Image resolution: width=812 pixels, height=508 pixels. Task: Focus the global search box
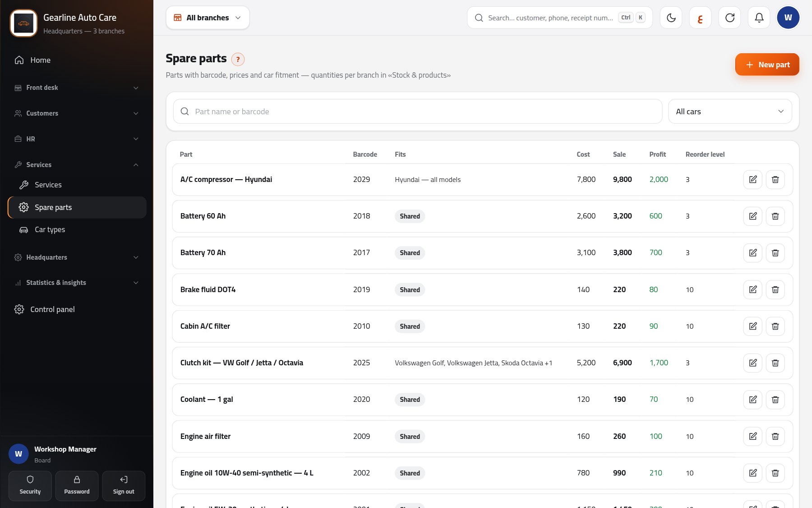coord(559,18)
